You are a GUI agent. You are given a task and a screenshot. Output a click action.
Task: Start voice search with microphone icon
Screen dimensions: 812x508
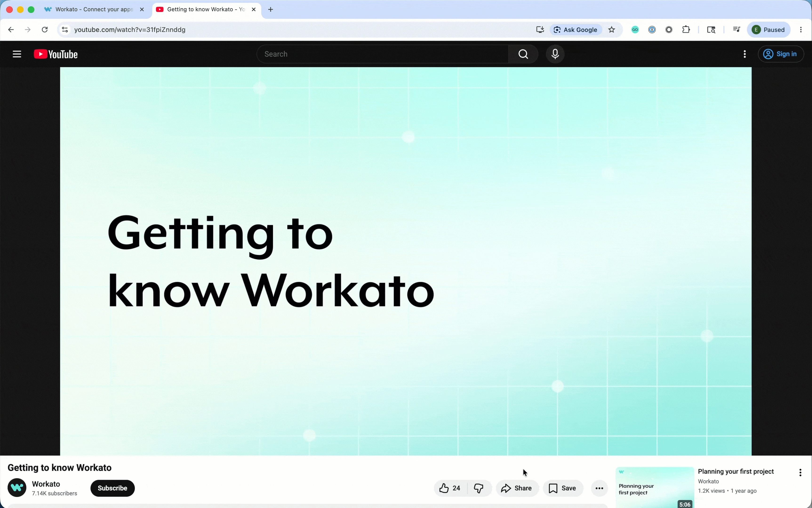coord(555,54)
